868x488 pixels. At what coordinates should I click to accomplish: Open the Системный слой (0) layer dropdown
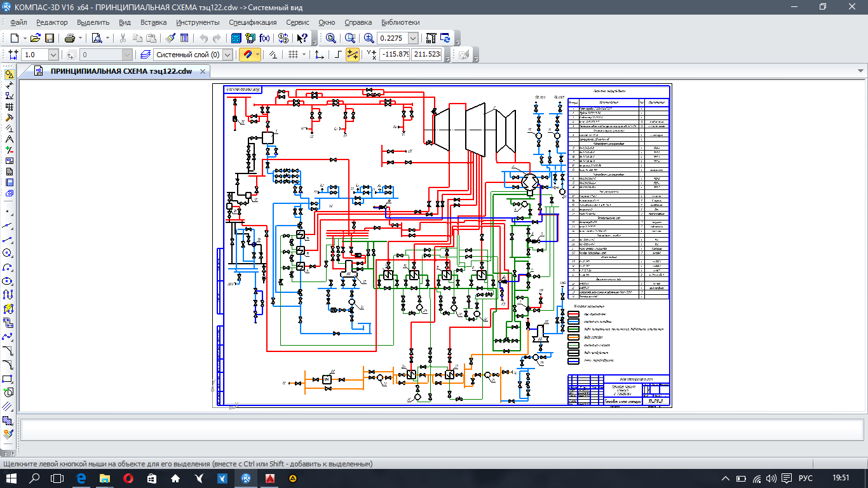[x=228, y=55]
